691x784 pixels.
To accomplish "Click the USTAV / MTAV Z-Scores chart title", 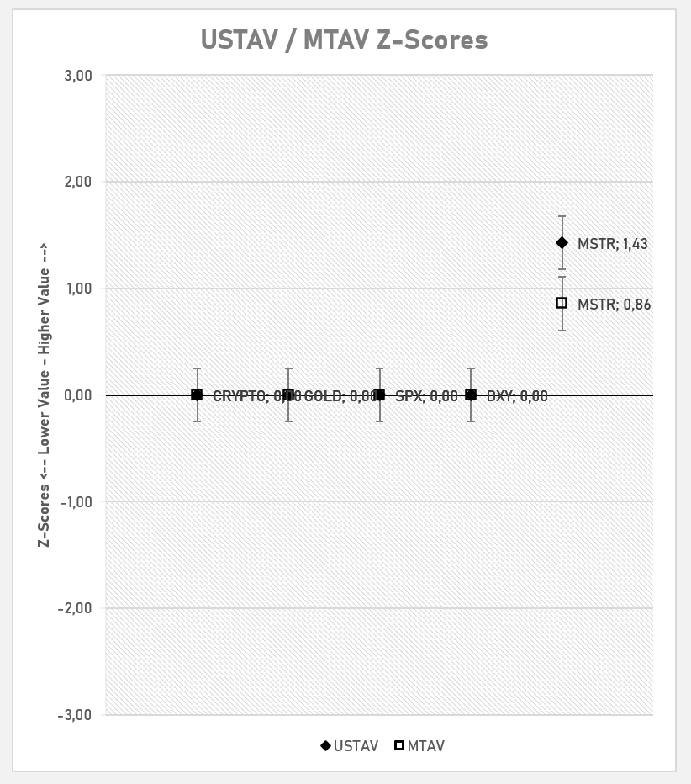I will tap(344, 40).
